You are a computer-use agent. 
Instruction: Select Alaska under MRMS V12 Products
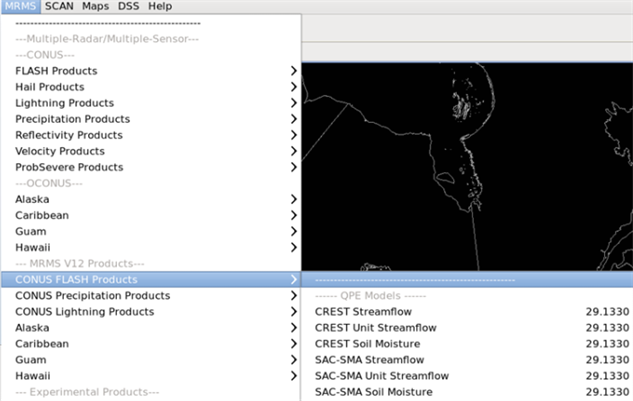pos(151,328)
